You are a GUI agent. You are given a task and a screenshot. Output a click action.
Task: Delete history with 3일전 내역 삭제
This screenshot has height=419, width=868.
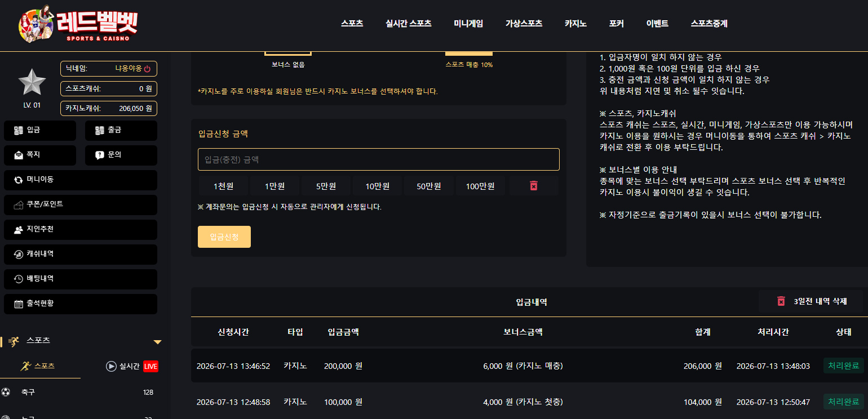coord(811,301)
